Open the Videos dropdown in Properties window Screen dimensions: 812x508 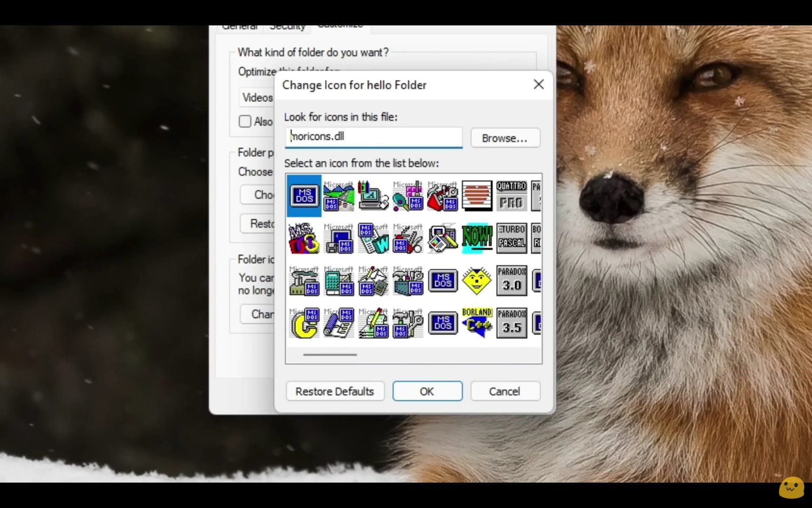tap(257, 97)
